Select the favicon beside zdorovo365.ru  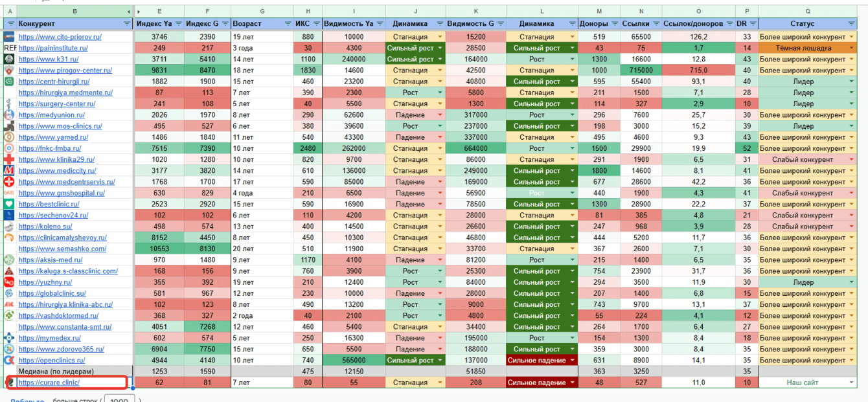tap(10, 349)
